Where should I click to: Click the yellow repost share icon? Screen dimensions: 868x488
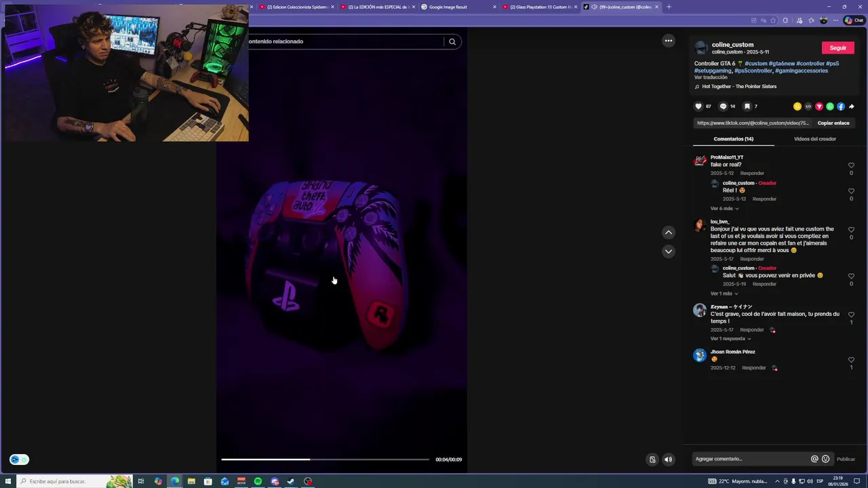(x=797, y=106)
